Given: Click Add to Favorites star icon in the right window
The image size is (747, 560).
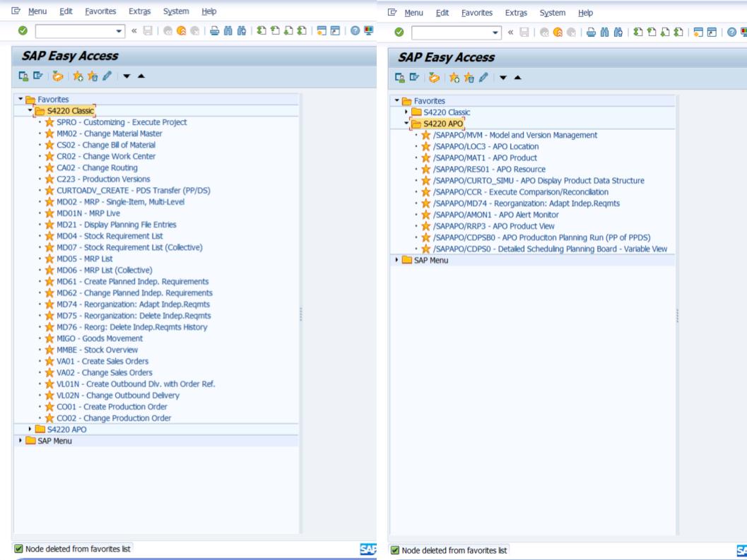Looking at the screenshot, I should pyautogui.click(x=454, y=78).
